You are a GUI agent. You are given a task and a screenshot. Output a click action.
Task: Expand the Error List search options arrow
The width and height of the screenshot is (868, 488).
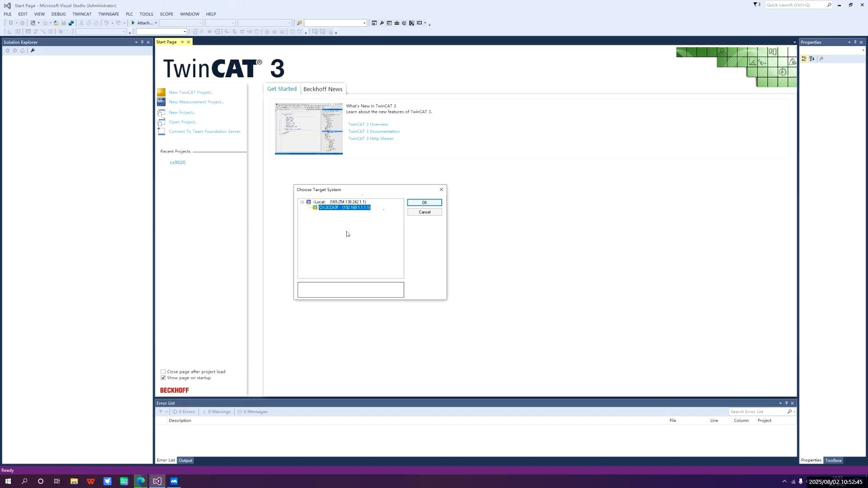click(x=793, y=412)
